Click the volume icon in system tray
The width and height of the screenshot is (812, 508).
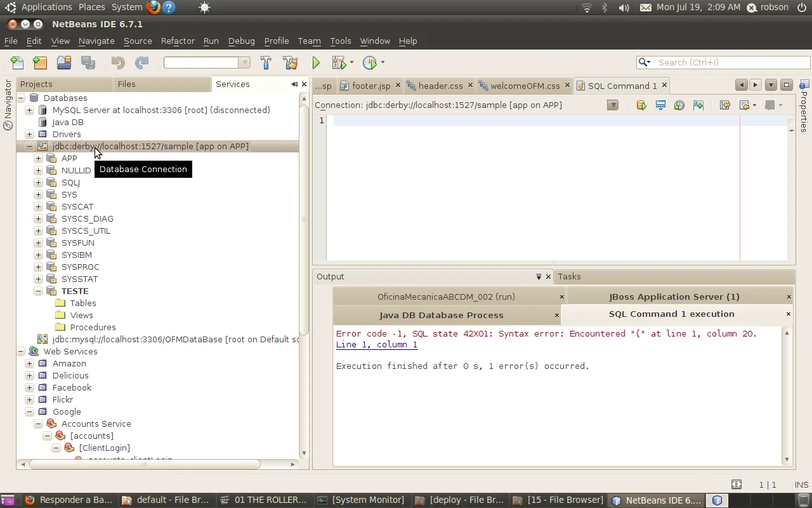tap(624, 8)
